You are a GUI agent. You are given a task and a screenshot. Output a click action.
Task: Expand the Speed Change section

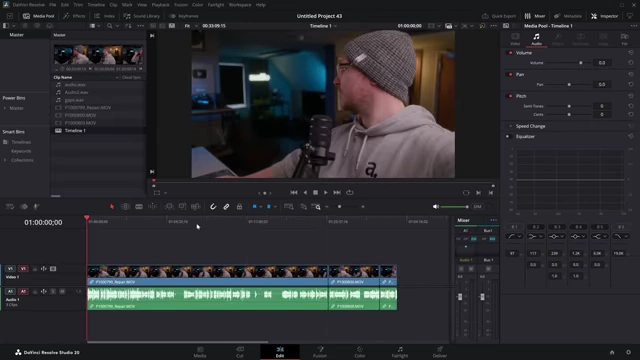point(530,126)
